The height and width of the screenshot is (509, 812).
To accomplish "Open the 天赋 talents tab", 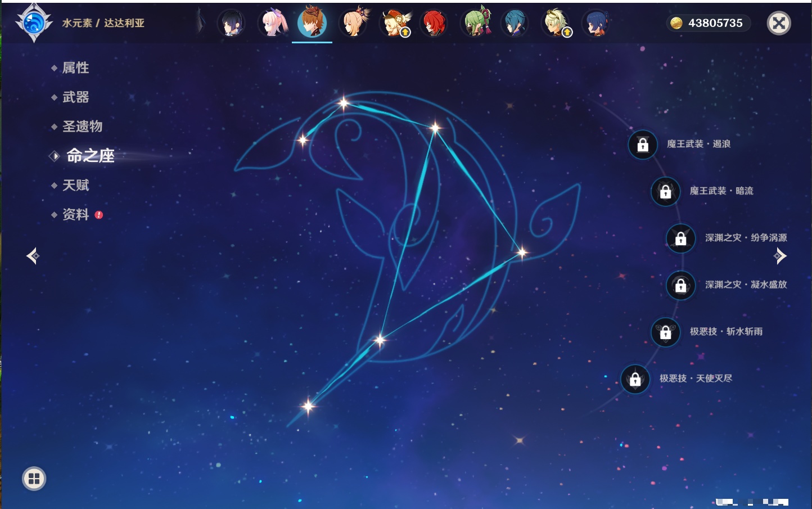I will click(75, 185).
